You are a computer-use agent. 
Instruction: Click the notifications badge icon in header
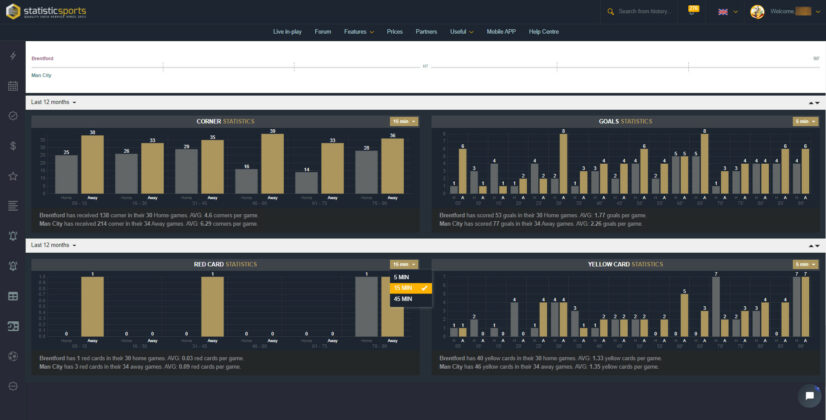point(694,11)
